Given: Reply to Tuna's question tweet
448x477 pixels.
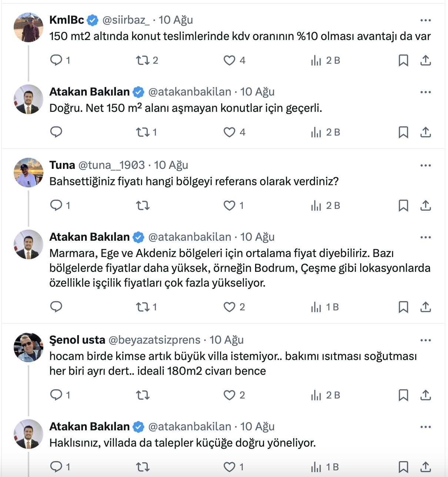Looking at the screenshot, I should coord(56,206).
